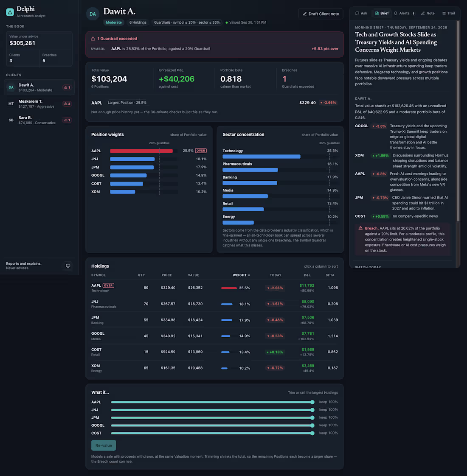The height and width of the screenshot is (476, 467).
Task: Click the DA avatar in the header
Action: pos(93,14)
